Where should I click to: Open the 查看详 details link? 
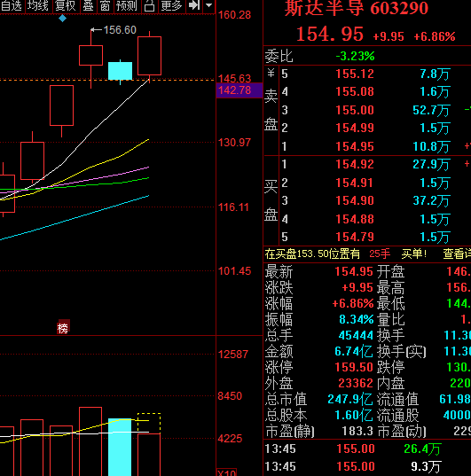[x=457, y=254]
